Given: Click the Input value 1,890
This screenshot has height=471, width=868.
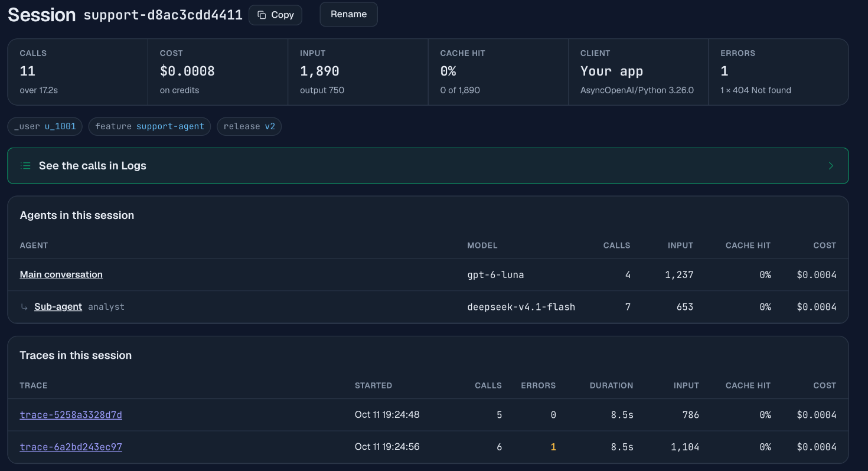Looking at the screenshot, I should coord(319,71).
